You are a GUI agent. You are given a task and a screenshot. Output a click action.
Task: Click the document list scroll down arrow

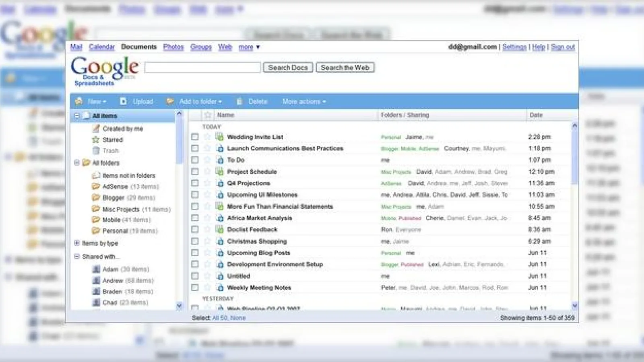(575, 306)
